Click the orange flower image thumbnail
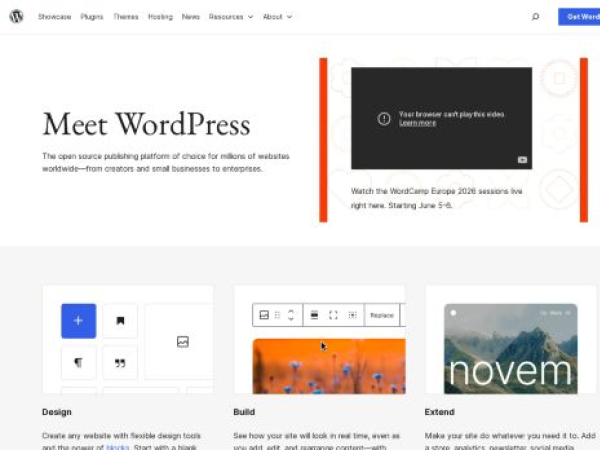600x450 pixels. click(329, 366)
